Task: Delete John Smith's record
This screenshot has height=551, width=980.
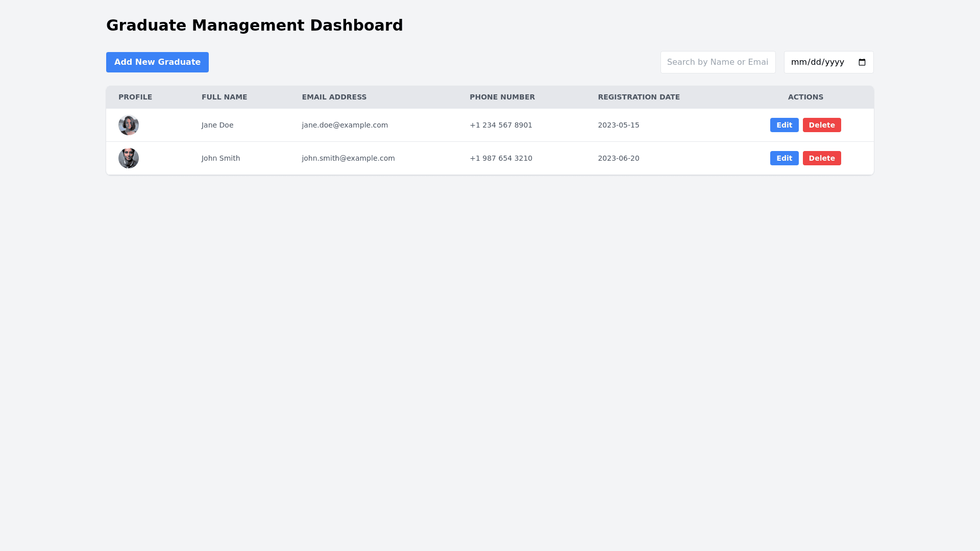Action: coord(821,158)
